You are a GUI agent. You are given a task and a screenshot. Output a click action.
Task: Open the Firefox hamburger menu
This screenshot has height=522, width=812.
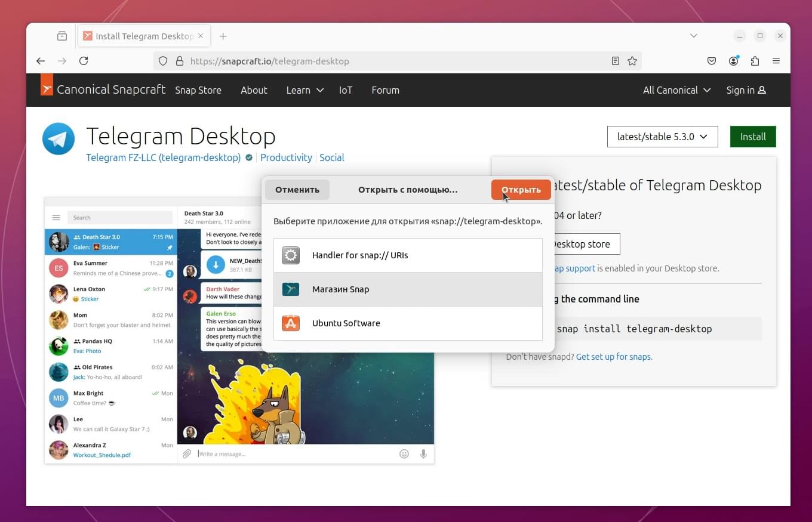tap(776, 61)
